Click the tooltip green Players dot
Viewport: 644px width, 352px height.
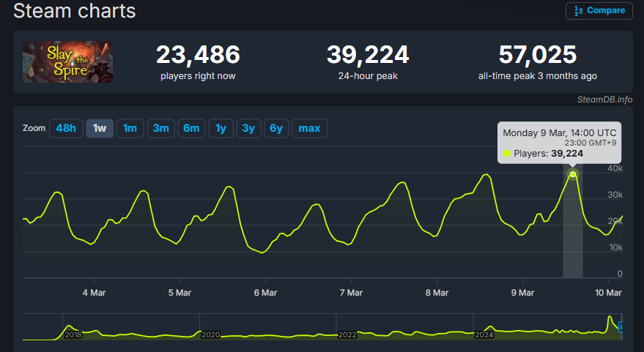click(507, 154)
